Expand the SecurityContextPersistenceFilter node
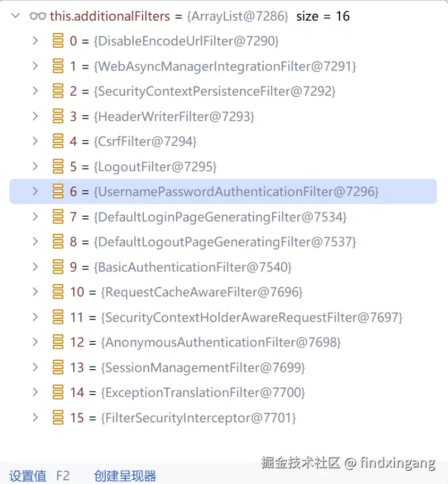 (x=35, y=91)
